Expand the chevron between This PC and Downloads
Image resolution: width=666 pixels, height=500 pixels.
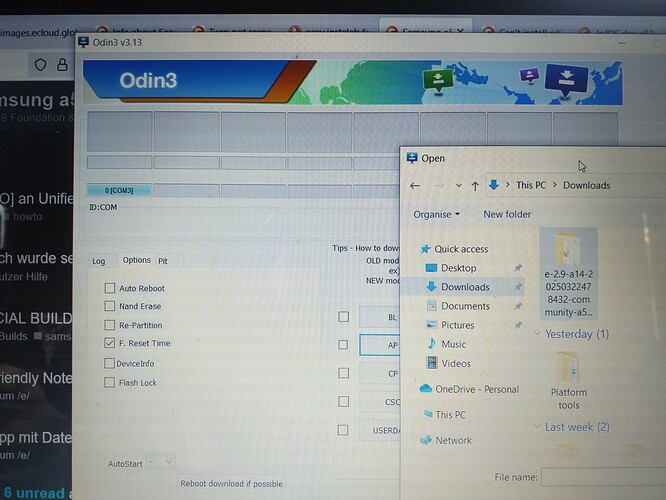pyautogui.click(x=555, y=185)
